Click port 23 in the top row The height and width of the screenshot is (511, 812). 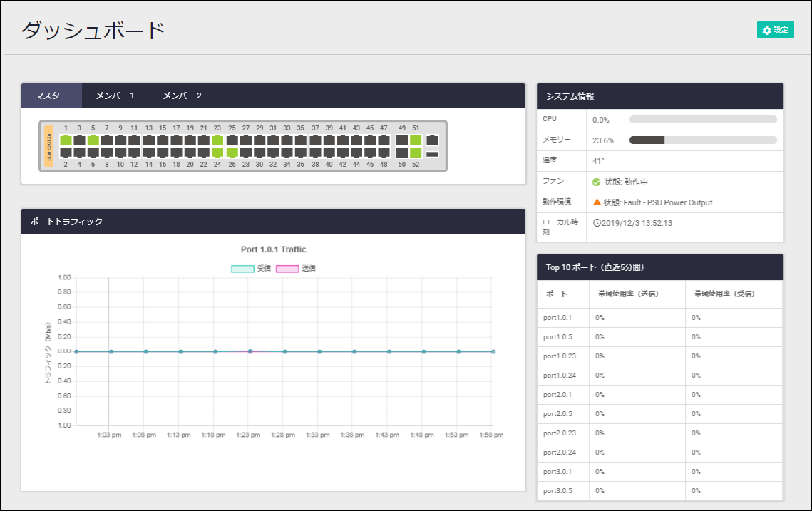[217, 140]
